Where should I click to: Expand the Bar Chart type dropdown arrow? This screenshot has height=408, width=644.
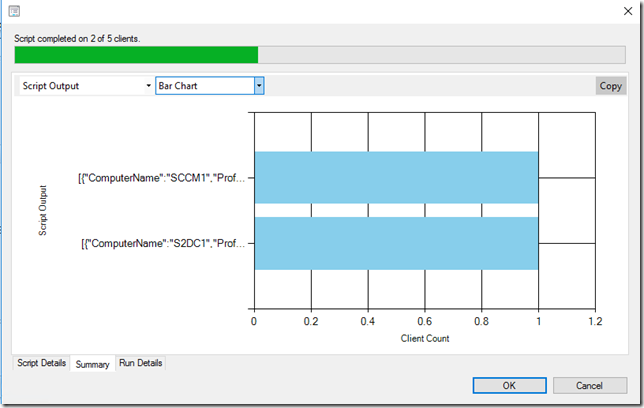pos(259,86)
